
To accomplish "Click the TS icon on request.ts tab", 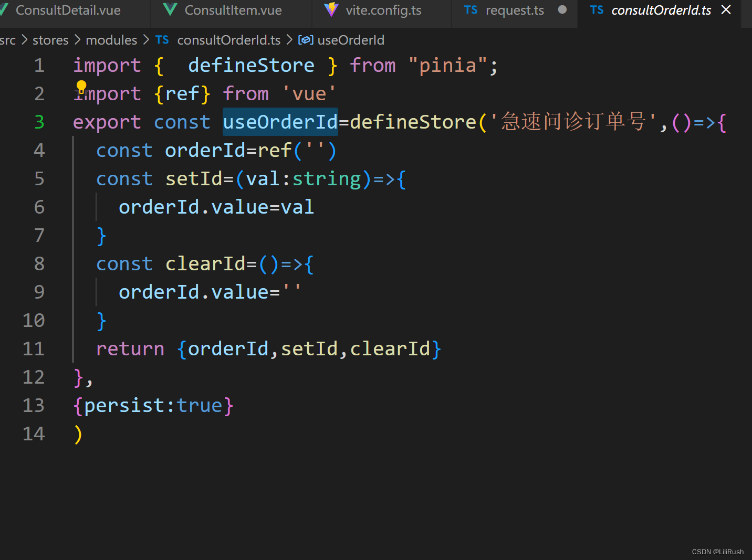I will coord(471,9).
